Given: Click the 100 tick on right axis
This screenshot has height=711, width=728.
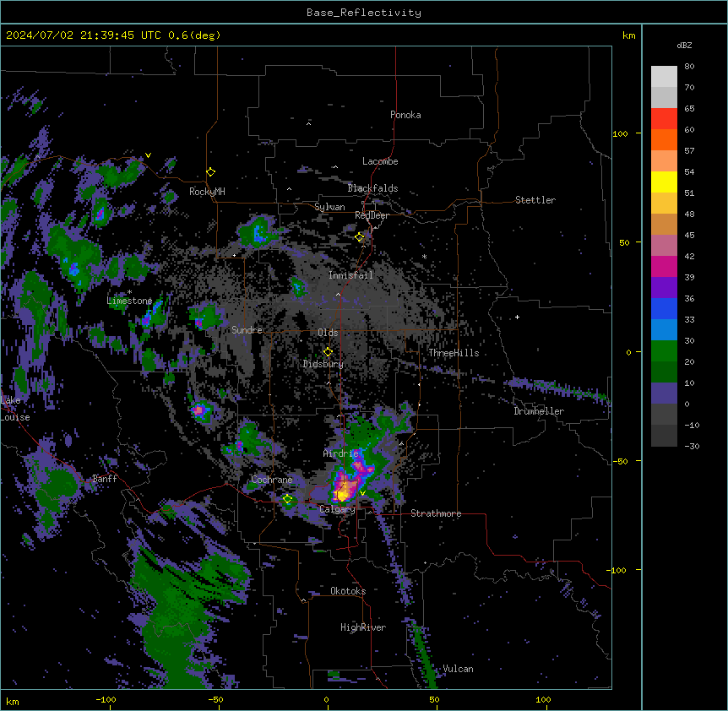Looking at the screenshot, I should [620, 133].
